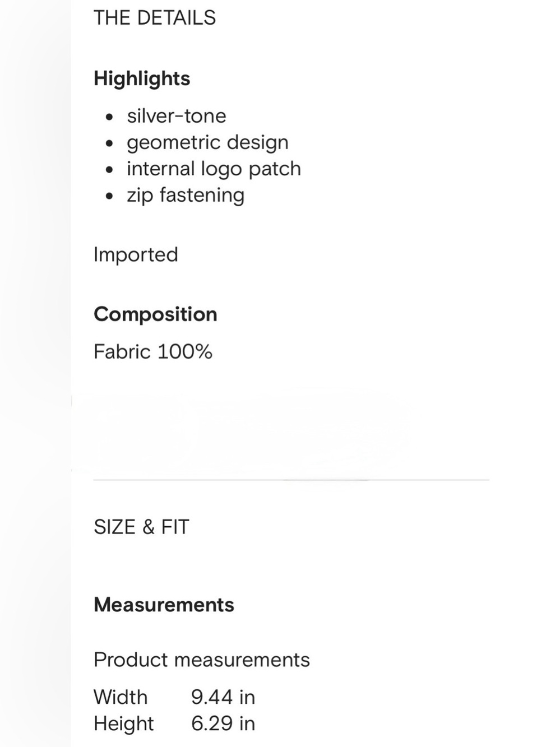Click the Width label
560x747 pixels.
121,697
